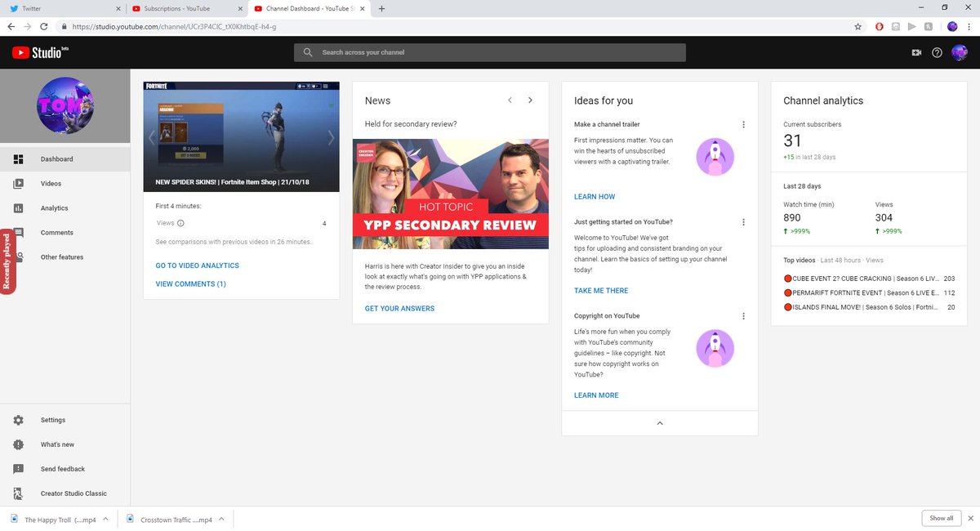This screenshot has width=980, height=531.
Task: Open options for Copyright on YouTube idea
Action: pos(743,316)
